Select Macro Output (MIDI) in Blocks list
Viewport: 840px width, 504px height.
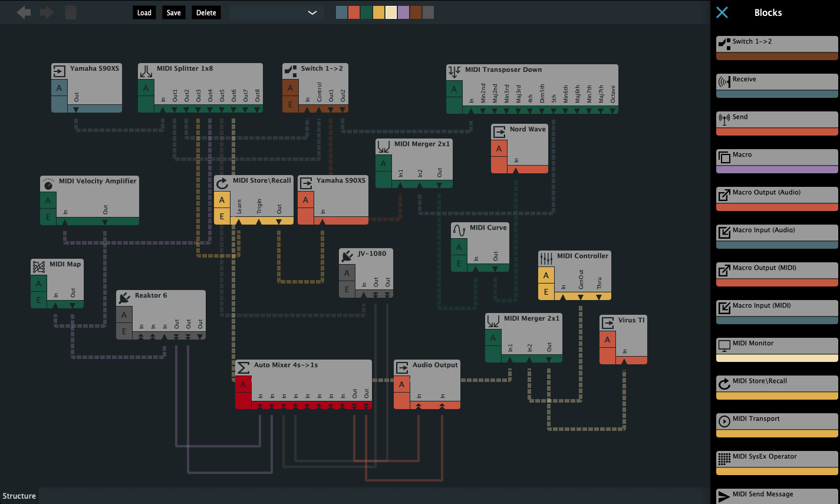777,274
